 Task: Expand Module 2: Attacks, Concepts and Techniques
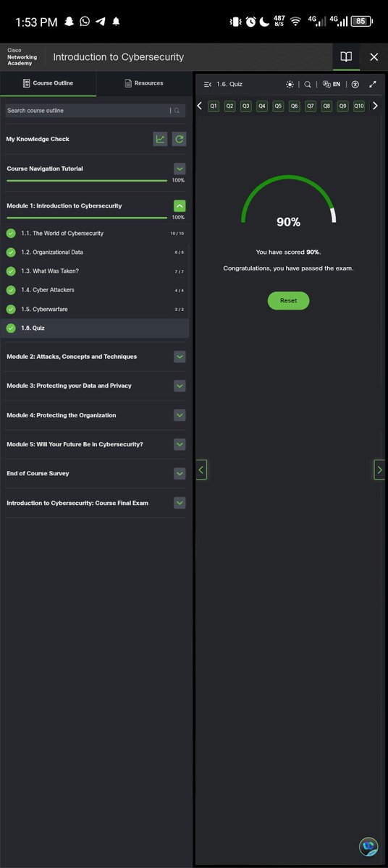click(180, 357)
